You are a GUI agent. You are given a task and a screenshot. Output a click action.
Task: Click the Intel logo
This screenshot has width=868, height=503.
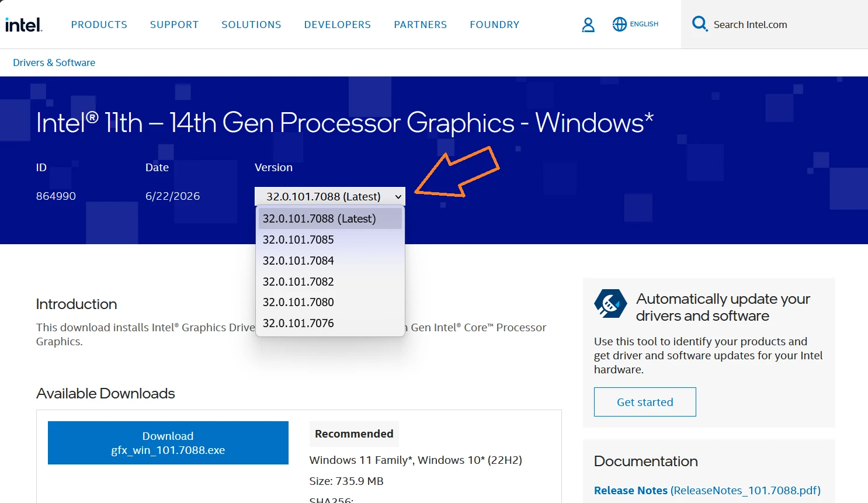coord(23,25)
